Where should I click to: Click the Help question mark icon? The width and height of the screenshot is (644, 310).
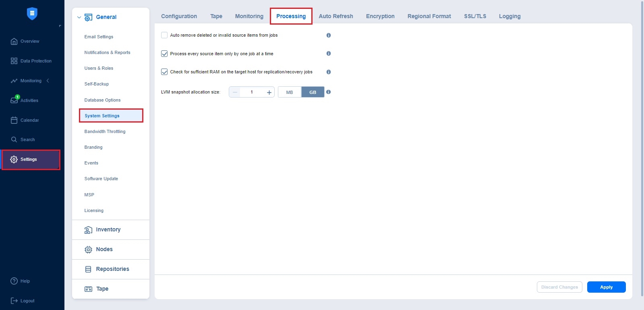14,281
